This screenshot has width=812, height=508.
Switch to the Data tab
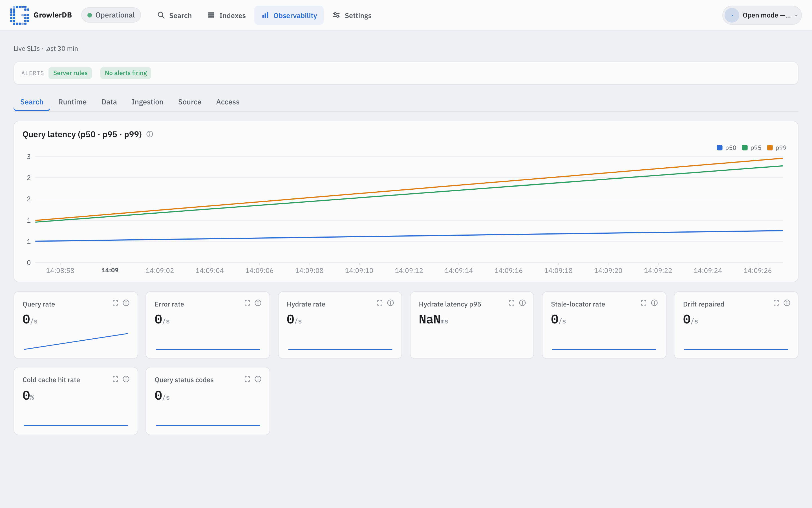click(x=109, y=102)
